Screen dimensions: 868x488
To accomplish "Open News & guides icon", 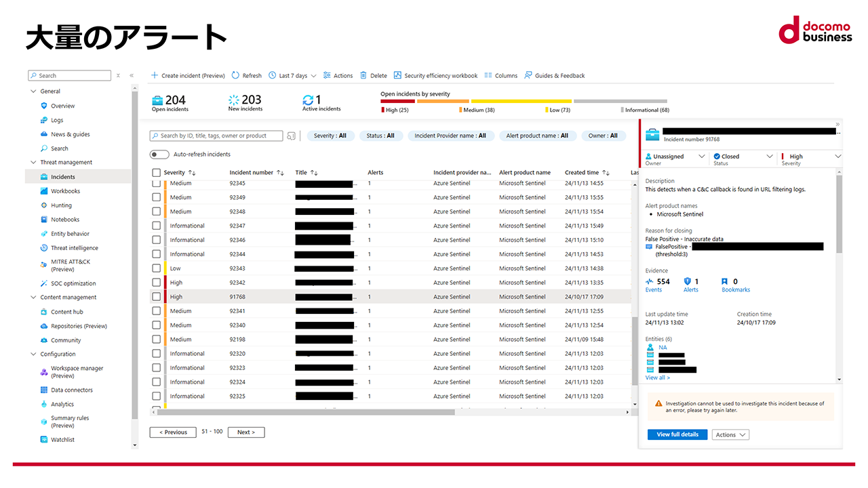I will coord(44,134).
